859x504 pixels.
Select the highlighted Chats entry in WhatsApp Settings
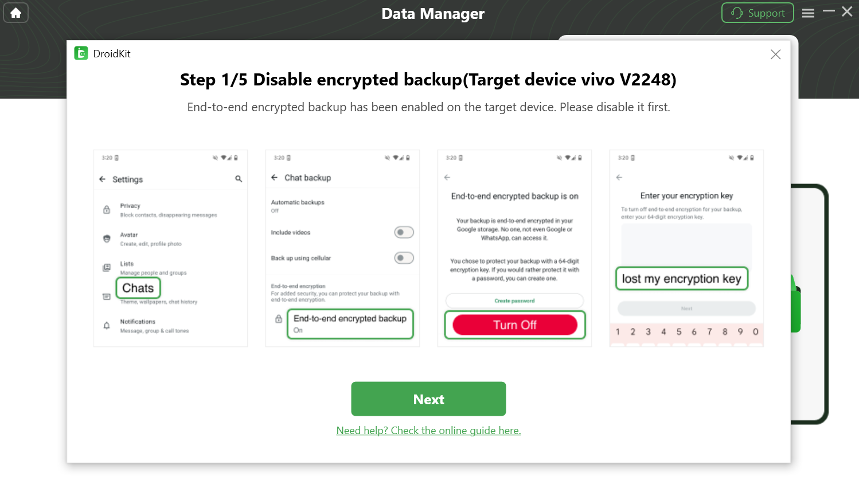(x=138, y=287)
